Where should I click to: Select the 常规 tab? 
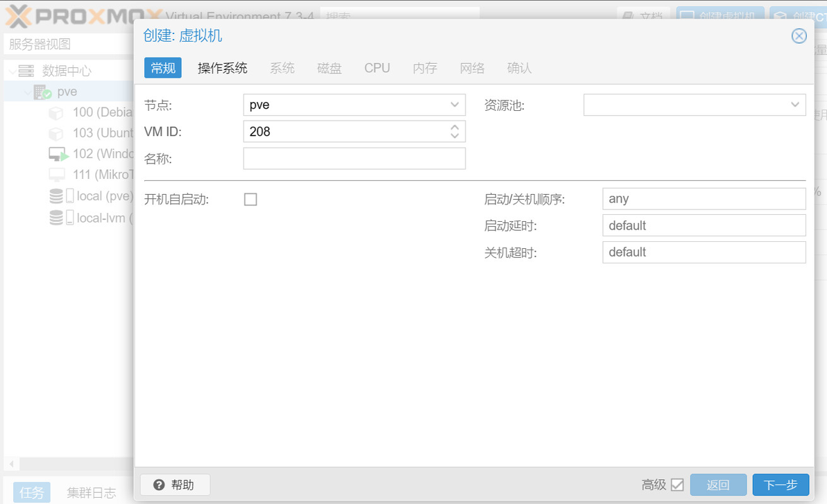pos(163,68)
